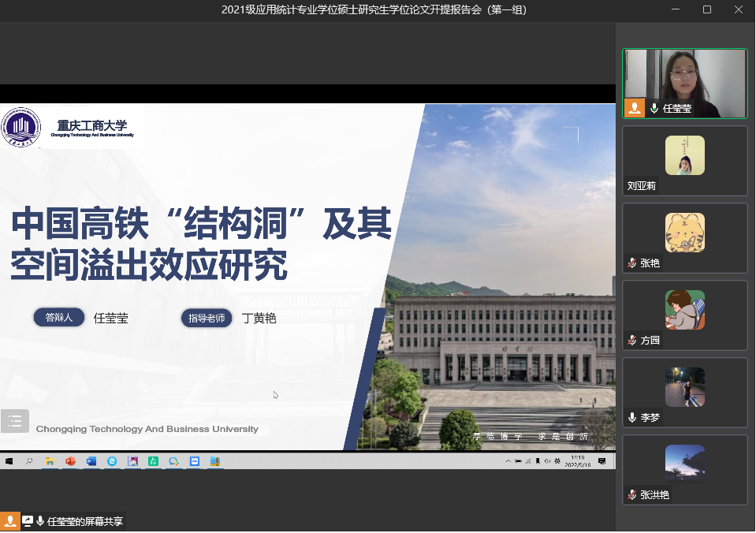Select 任莹莹's video thumbnail
Image resolution: width=756 pixels, height=533 pixels.
click(684, 83)
